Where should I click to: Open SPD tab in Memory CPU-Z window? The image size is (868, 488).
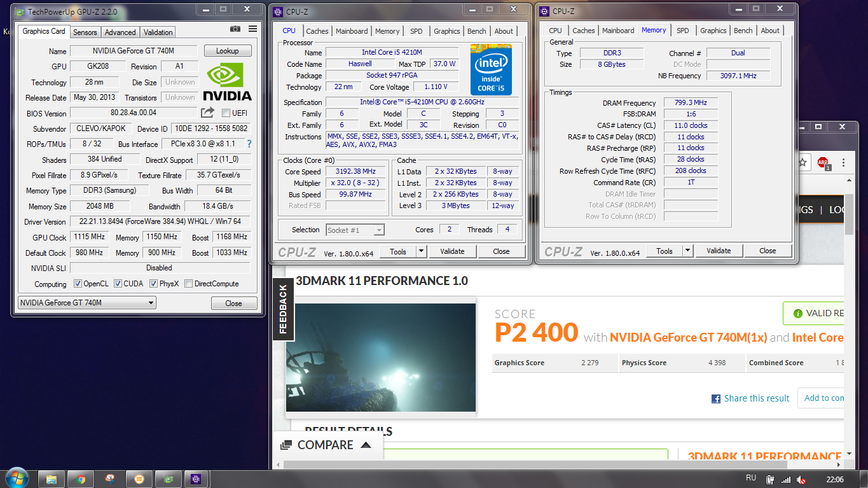[682, 31]
